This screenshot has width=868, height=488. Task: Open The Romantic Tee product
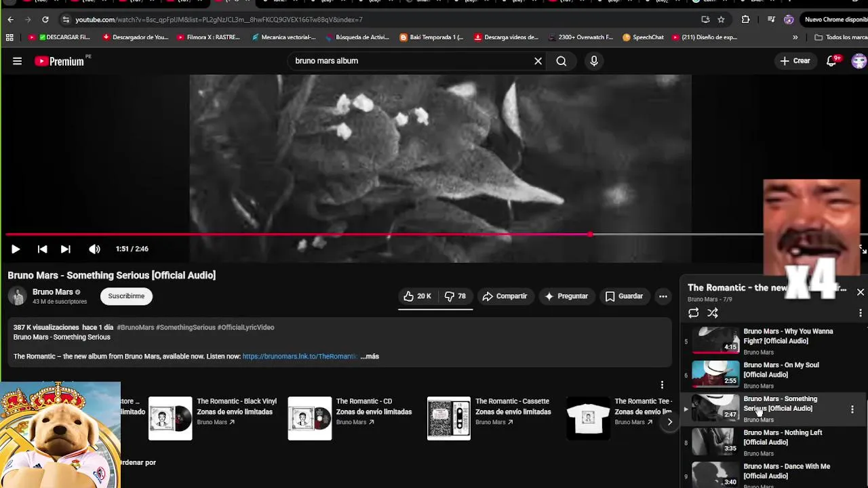pyautogui.click(x=618, y=418)
